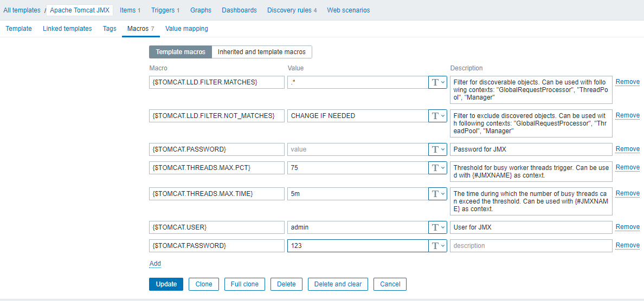The height and width of the screenshot is (301, 644).
Task: Focus the Password for JMX description field
Action: coord(531,149)
